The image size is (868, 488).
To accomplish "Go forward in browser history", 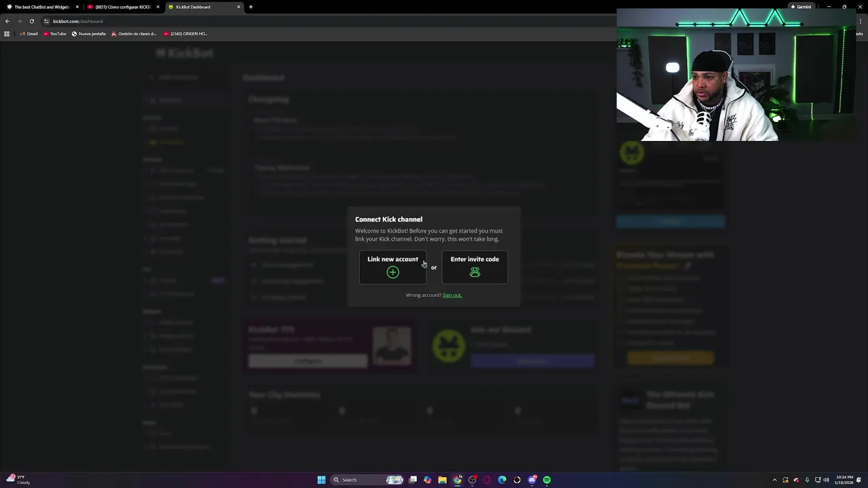I will [x=19, y=21].
